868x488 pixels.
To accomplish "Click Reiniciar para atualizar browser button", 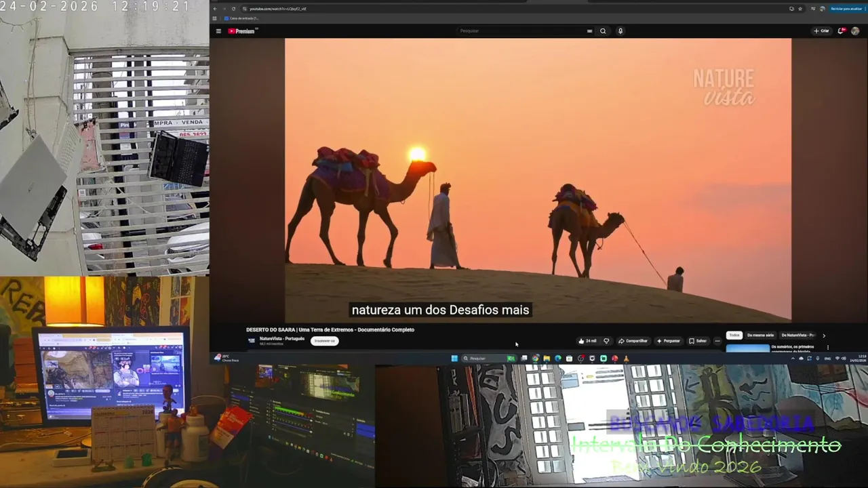I will (846, 9).
